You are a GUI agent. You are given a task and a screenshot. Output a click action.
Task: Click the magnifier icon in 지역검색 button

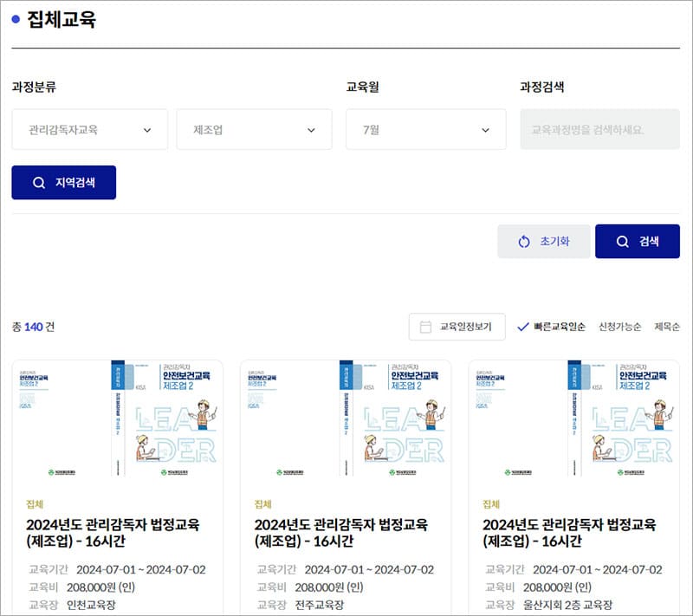tap(38, 183)
